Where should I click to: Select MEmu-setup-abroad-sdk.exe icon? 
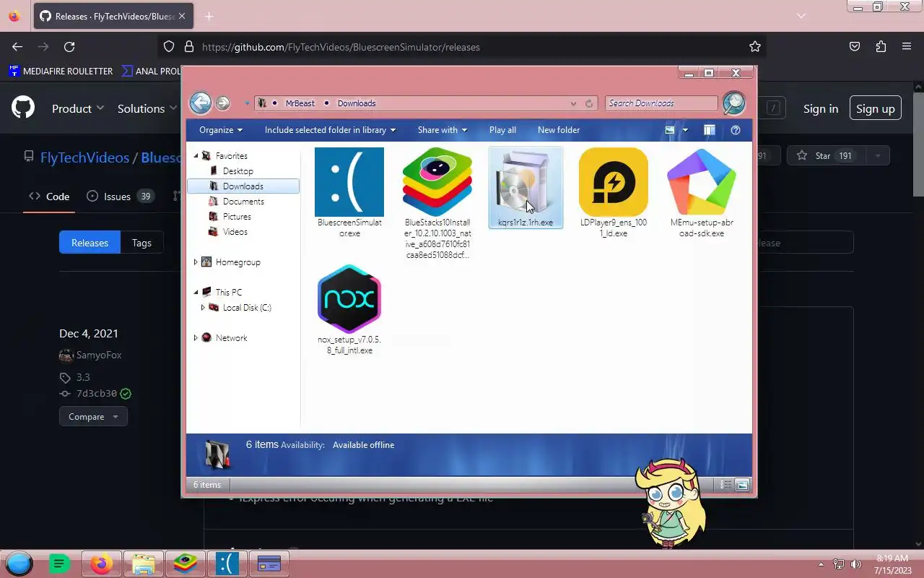pyautogui.click(x=702, y=182)
